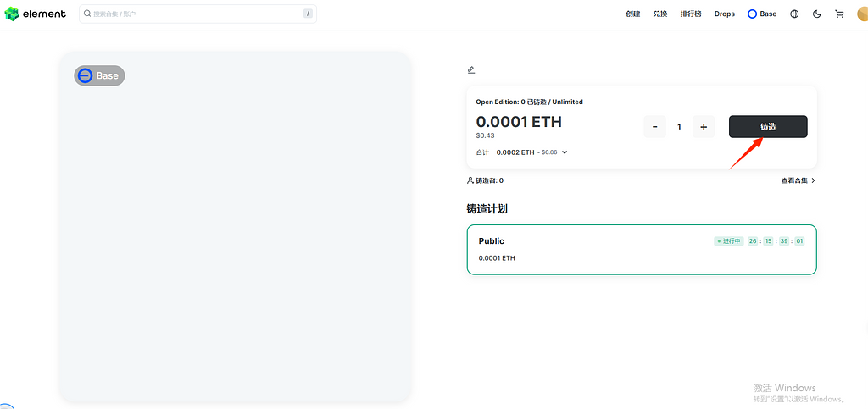Click the Base badge on NFT image
Image resolution: width=868 pixels, height=409 pixels.
99,75
